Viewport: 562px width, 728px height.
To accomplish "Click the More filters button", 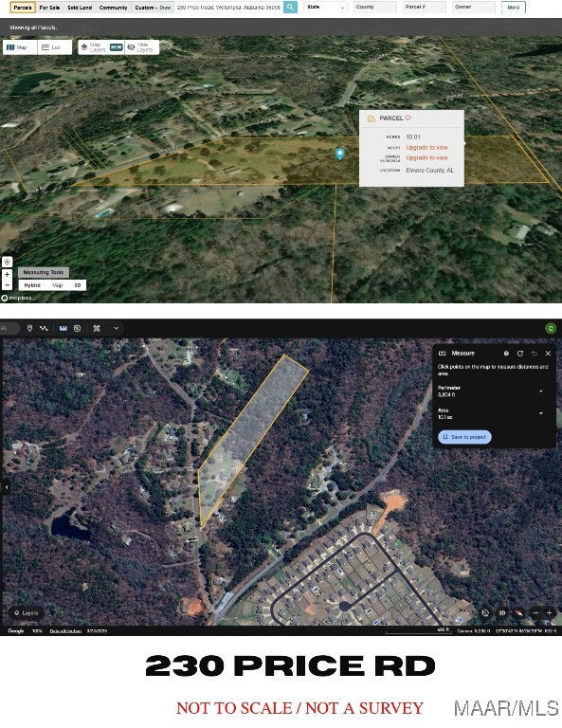I will pos(514,8).
